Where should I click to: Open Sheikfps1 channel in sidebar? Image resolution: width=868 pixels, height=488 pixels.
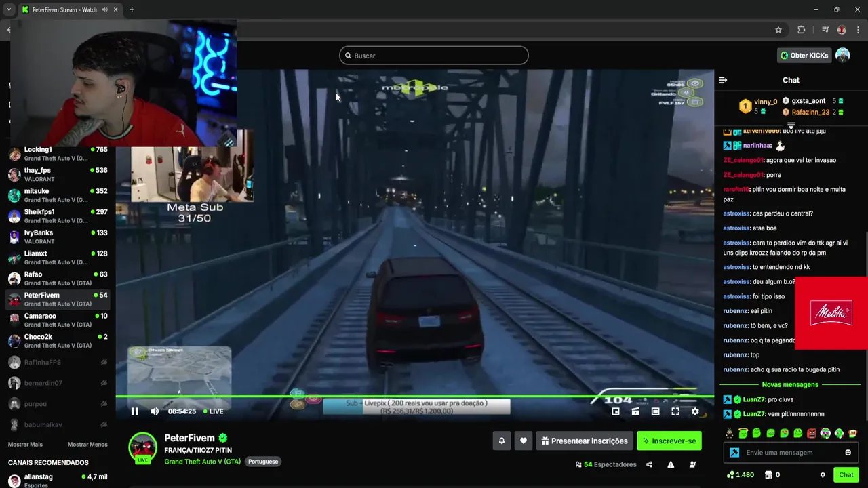click(58, 216)
